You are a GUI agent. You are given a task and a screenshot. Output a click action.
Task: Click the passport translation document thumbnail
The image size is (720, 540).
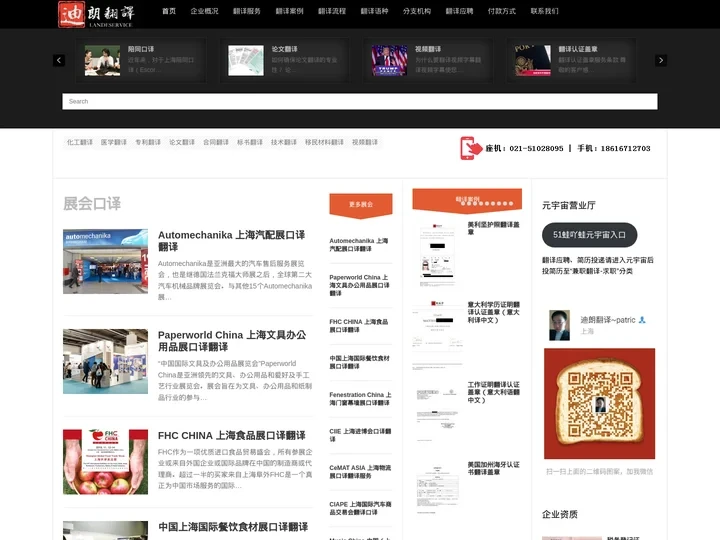click(x=438, y=253)
